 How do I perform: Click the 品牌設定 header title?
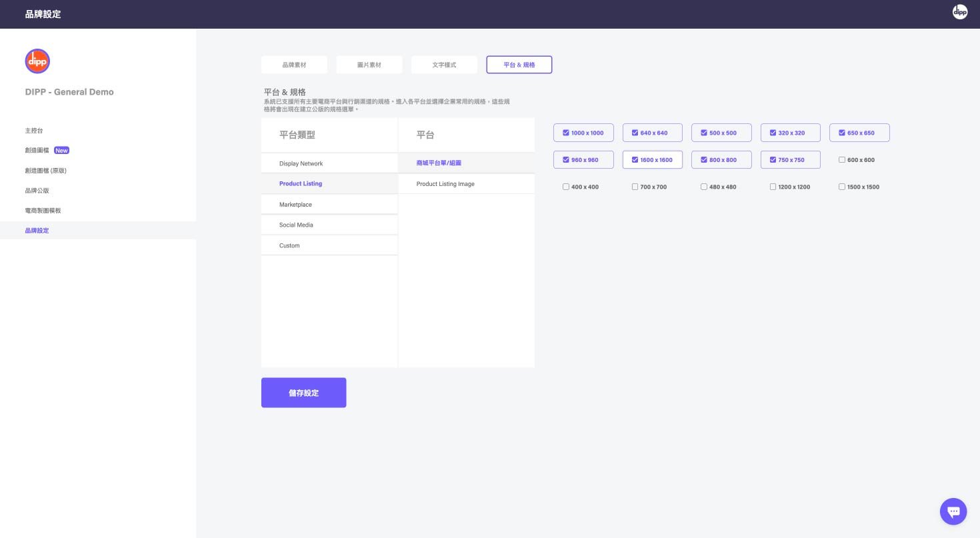[x=43, y=14]
